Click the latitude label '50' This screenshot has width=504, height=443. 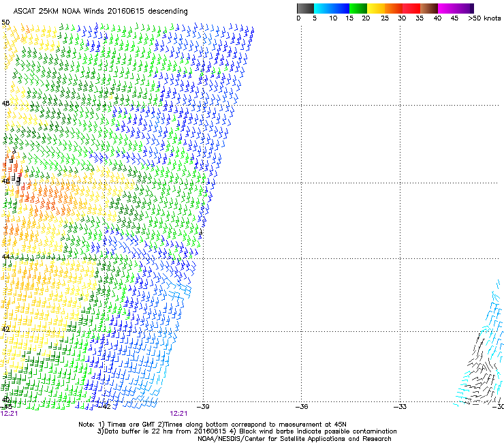tap(5, 22)
